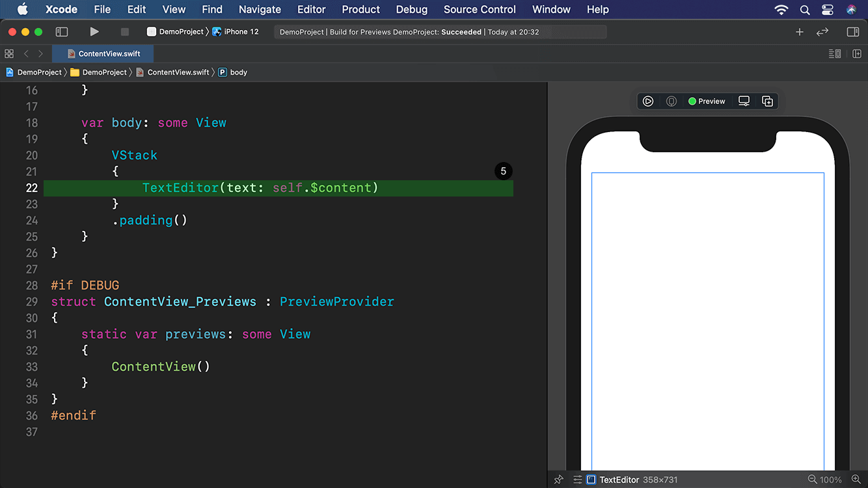
Task: Click 'ContentView_Previews' struct name
Action: [180, 302]
